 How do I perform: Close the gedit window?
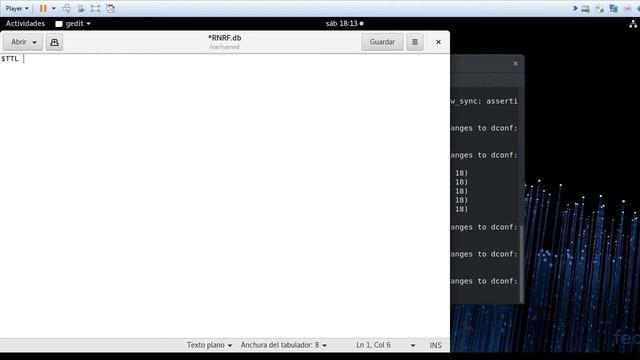[438, 42]
